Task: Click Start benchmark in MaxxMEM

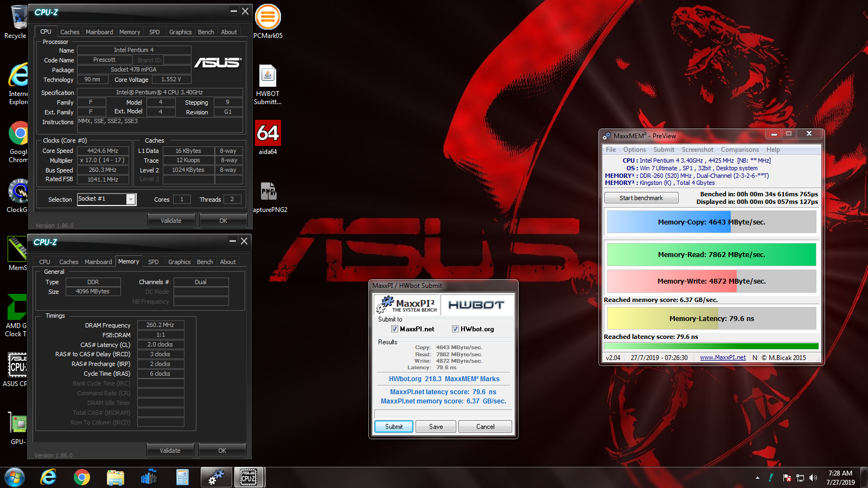Action: pos(641,198)
